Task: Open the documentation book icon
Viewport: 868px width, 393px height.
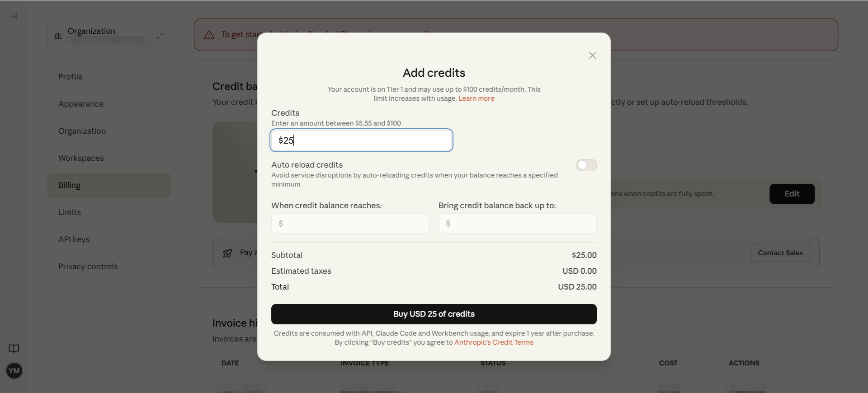Action: tap(14, 349)
